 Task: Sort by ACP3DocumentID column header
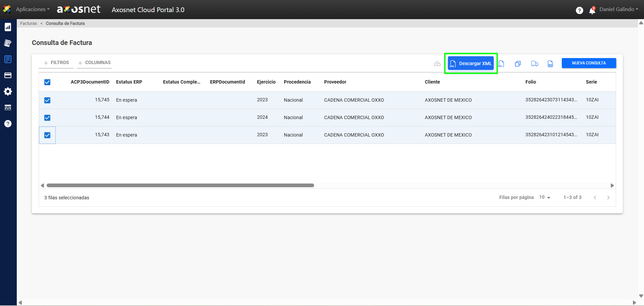point(90,82)
